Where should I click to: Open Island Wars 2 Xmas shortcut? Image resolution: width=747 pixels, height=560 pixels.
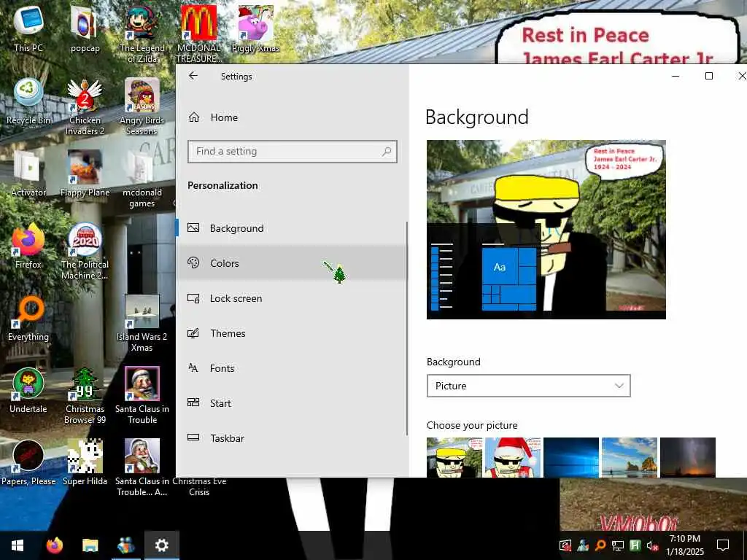[x=142, y=324]
